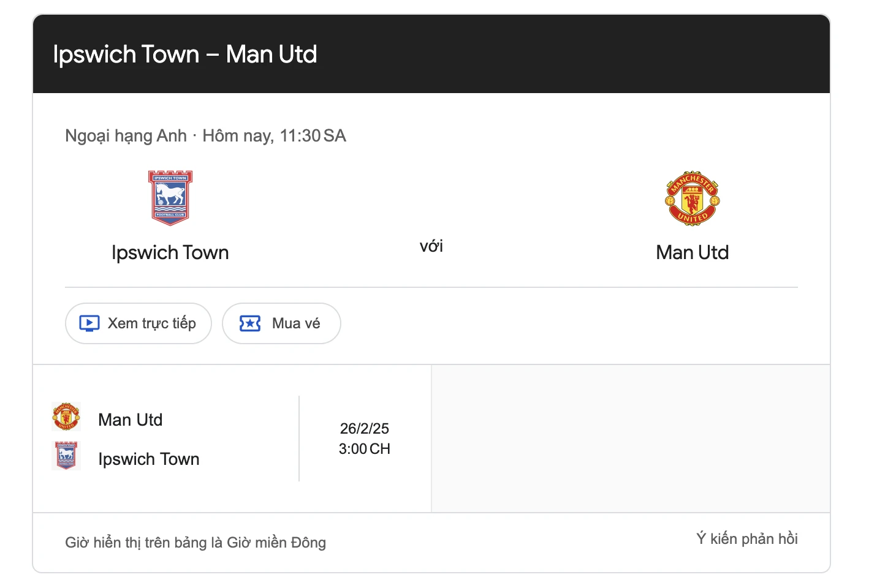896x588 pixels.
Task: Click the ticket star icon on Mua vé
Action: (x=250, y=323)
